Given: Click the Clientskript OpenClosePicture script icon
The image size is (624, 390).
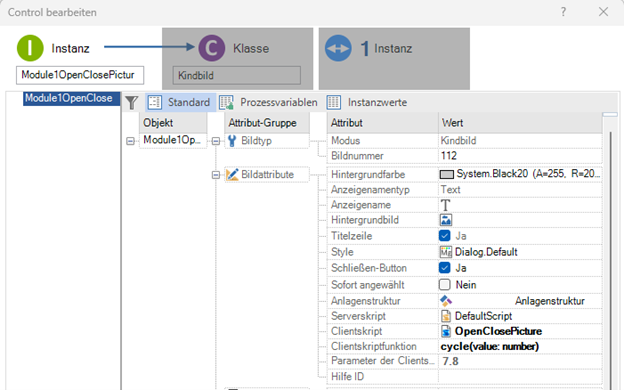Looking at the screenshot, I should coord(446,331).
